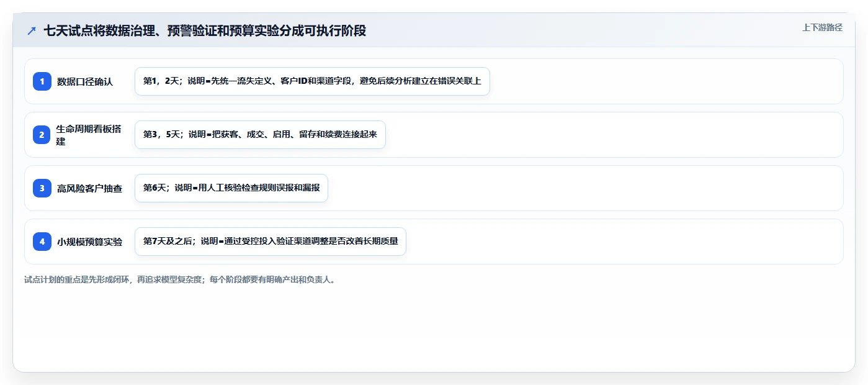Click the footer note 试点计划的重点
868x385 pixels.
tap(180, 279)
